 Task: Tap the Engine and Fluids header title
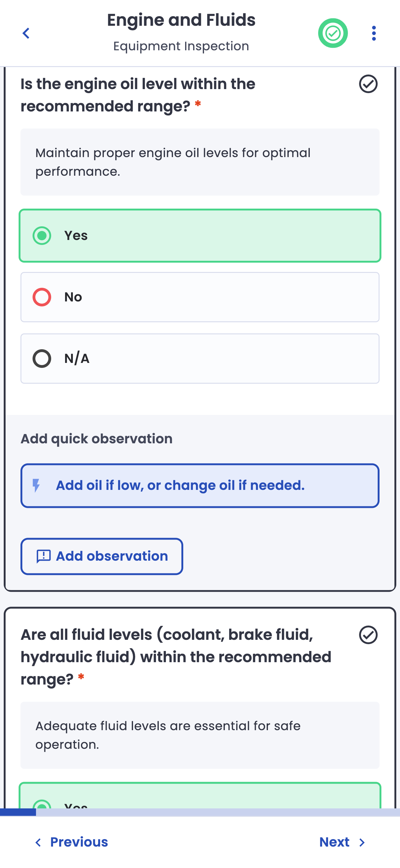click(x=181, y=20)
